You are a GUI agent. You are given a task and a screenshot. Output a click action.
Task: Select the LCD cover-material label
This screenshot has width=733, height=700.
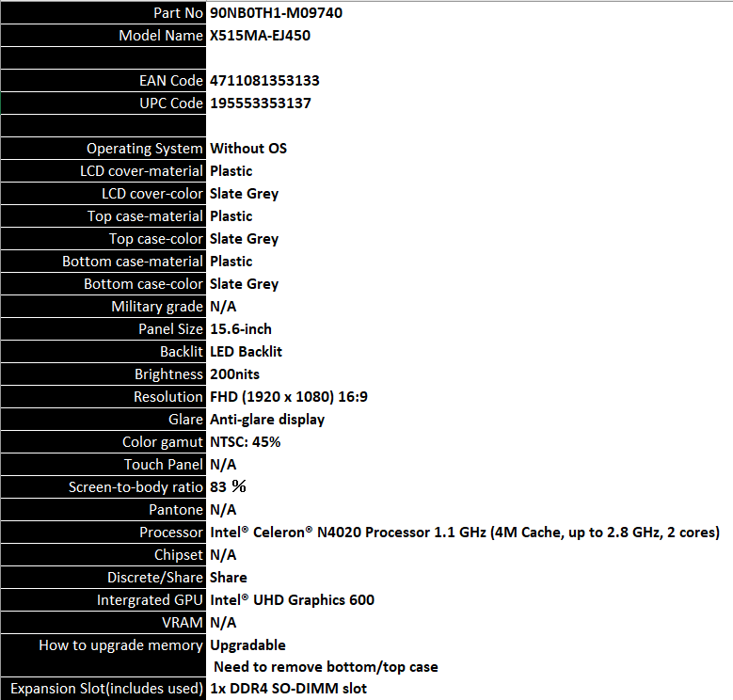coord(141,171)
